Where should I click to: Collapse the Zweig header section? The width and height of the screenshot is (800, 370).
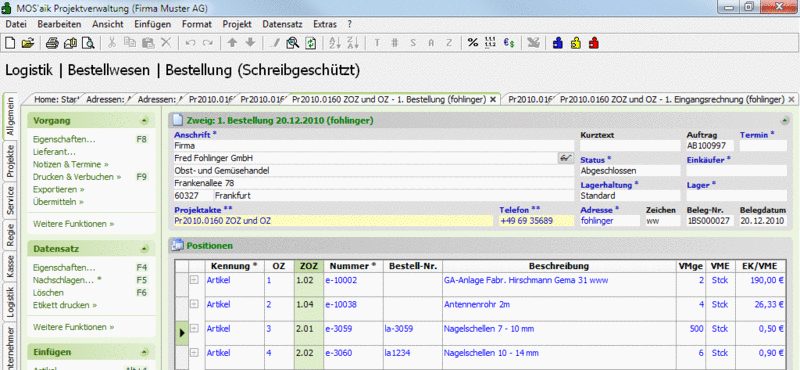click(784, 121)
